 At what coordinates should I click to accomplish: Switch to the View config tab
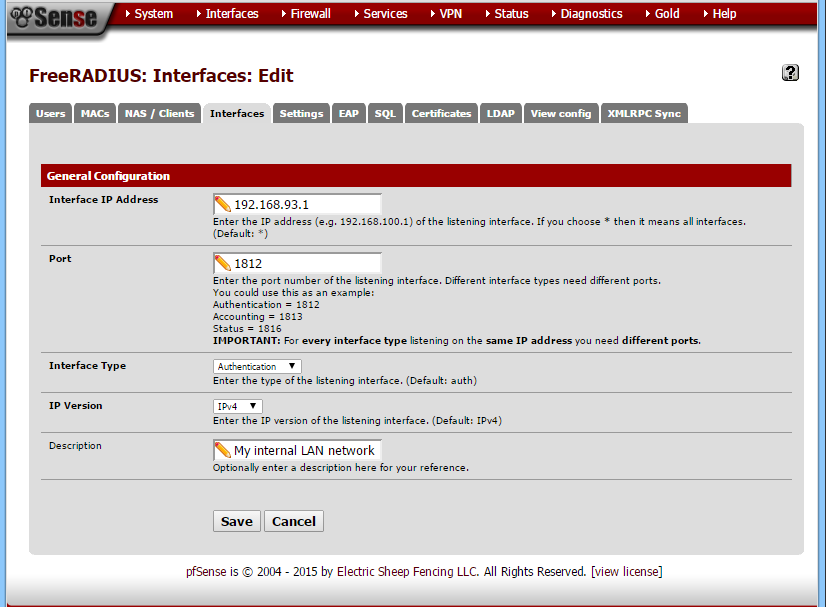click(561, 113)
